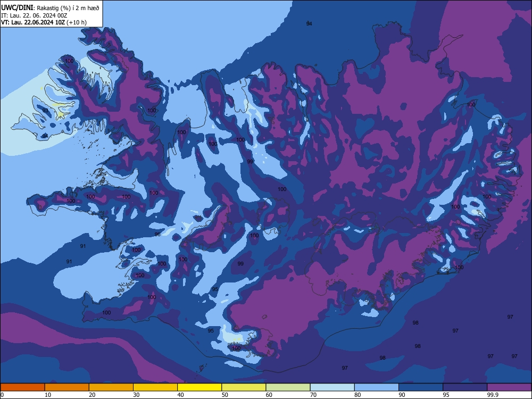Click the '90' legend tick label
Viewport: 532px width, 399px height.
[x=402, y=395]
